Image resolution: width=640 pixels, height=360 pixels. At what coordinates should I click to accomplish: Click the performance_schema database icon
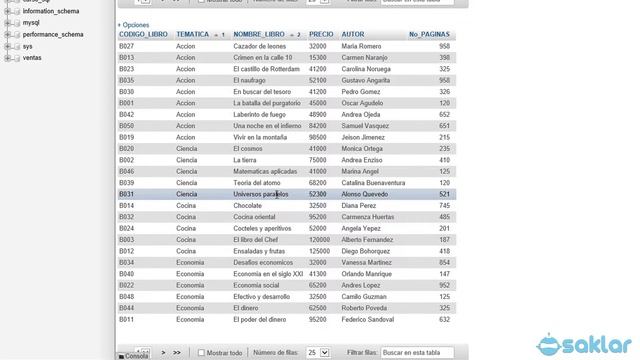click(x=17, y=35)
